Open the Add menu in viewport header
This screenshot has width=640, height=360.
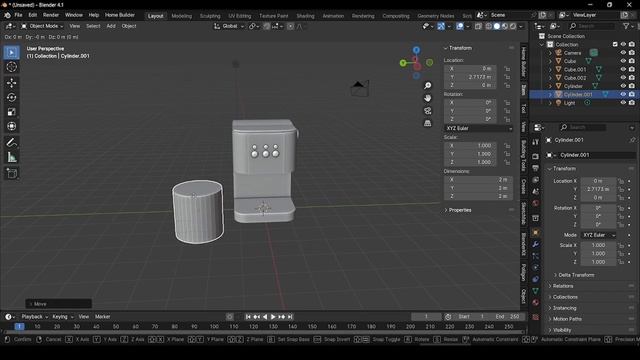[x=111, y=26]
